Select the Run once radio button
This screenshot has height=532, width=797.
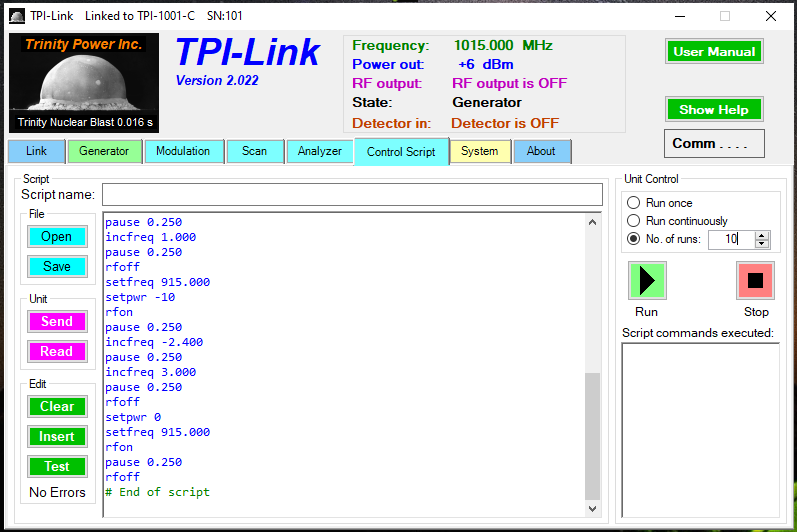[633, 203]
